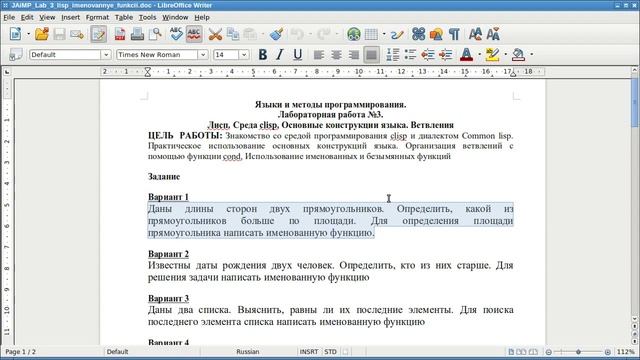640x360 pixels.
Task: Apply the Highlighting color
Action: (492, 54)
